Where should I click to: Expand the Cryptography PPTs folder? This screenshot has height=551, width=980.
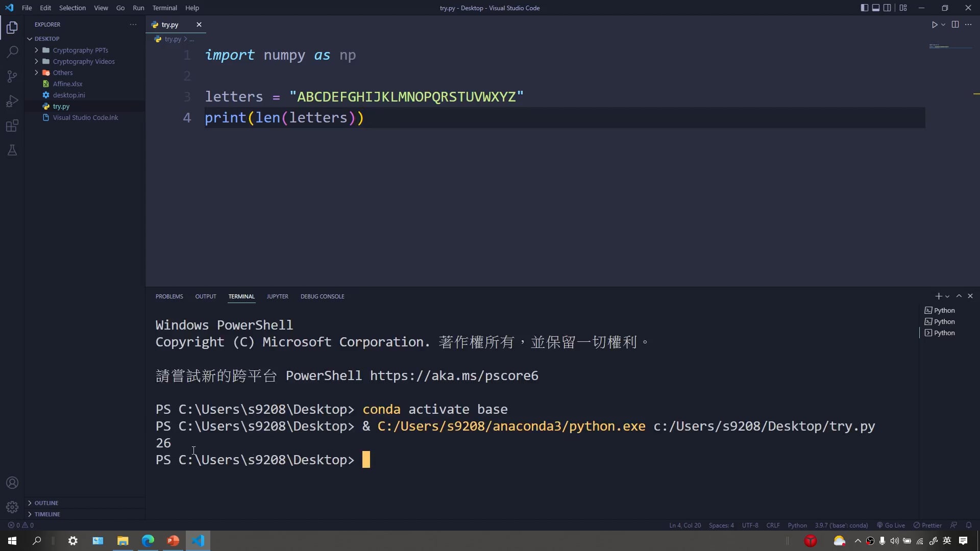coord(80,50)
